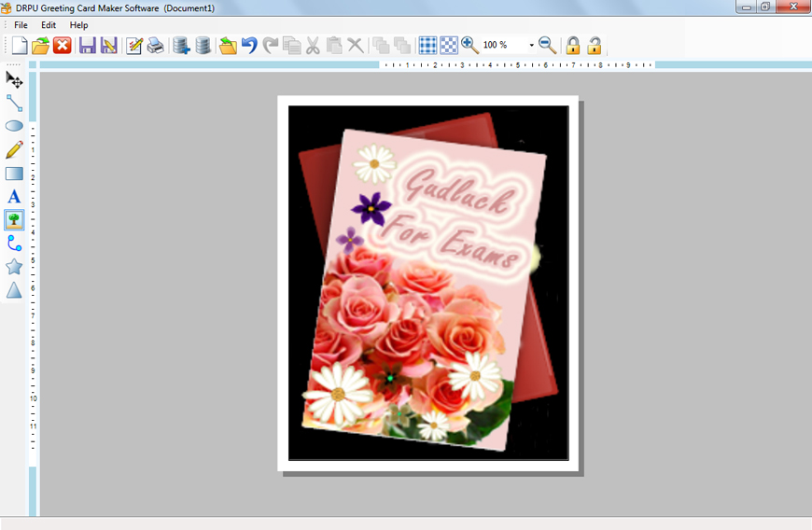The width and height of the screenshot is (812, 530).
Task: Click the vertical ruler
Action: click(33, 292)
